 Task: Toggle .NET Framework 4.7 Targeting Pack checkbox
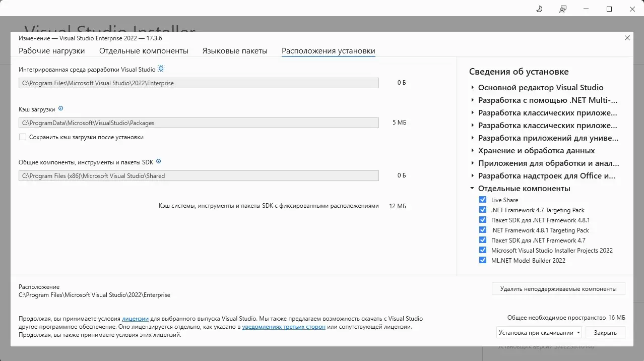click(483, 210)
